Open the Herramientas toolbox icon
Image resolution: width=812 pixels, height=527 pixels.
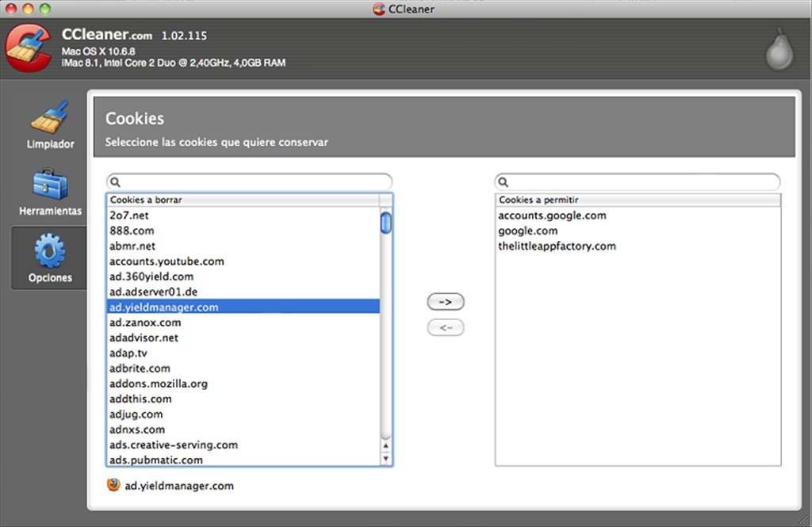coord(50,185)
